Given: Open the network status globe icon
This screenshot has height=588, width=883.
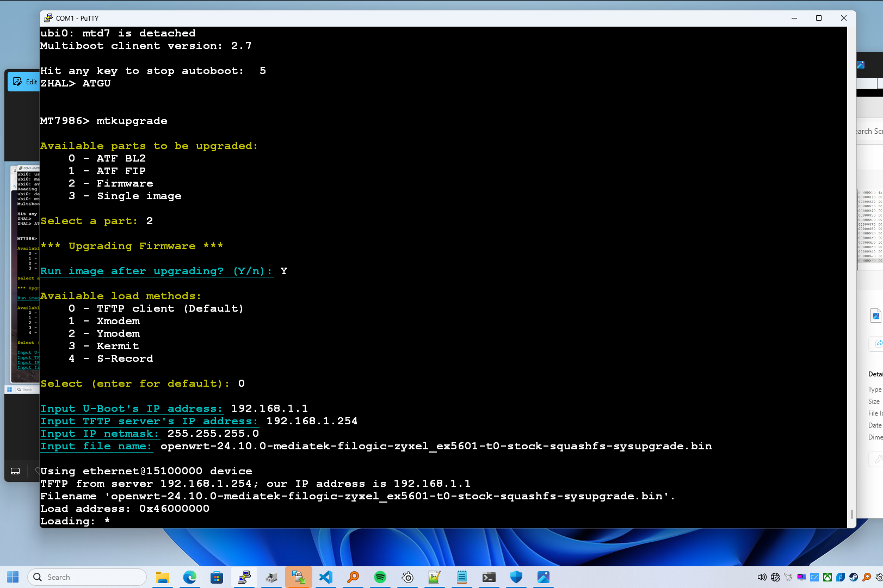Looking at the screenshot, I should (775, 577).
